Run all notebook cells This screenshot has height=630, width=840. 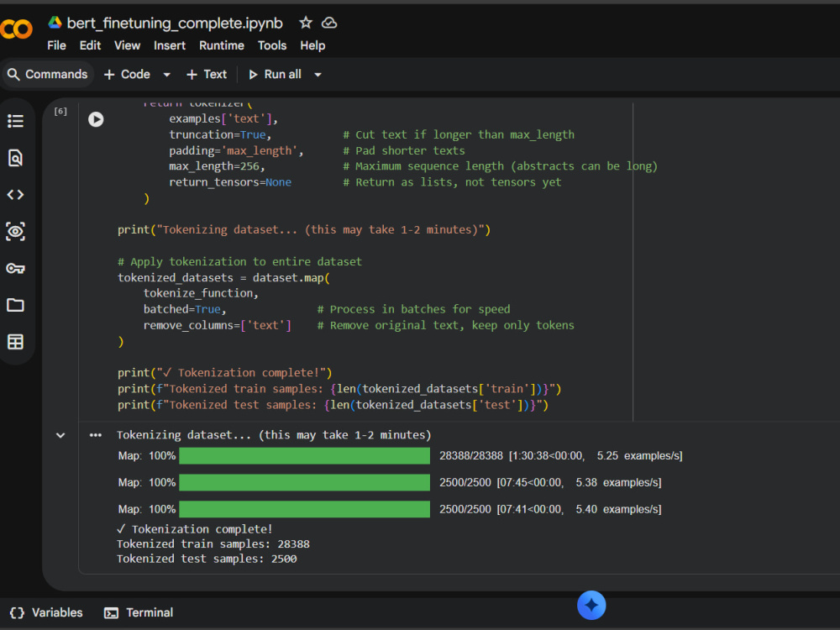pyautogui.click(x=275, y=75)
